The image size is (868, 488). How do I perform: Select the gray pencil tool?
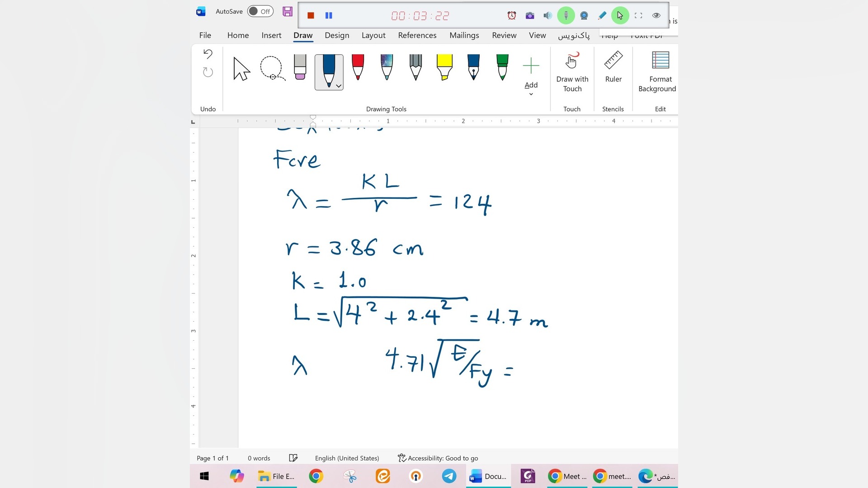click(x=415, y=67)
